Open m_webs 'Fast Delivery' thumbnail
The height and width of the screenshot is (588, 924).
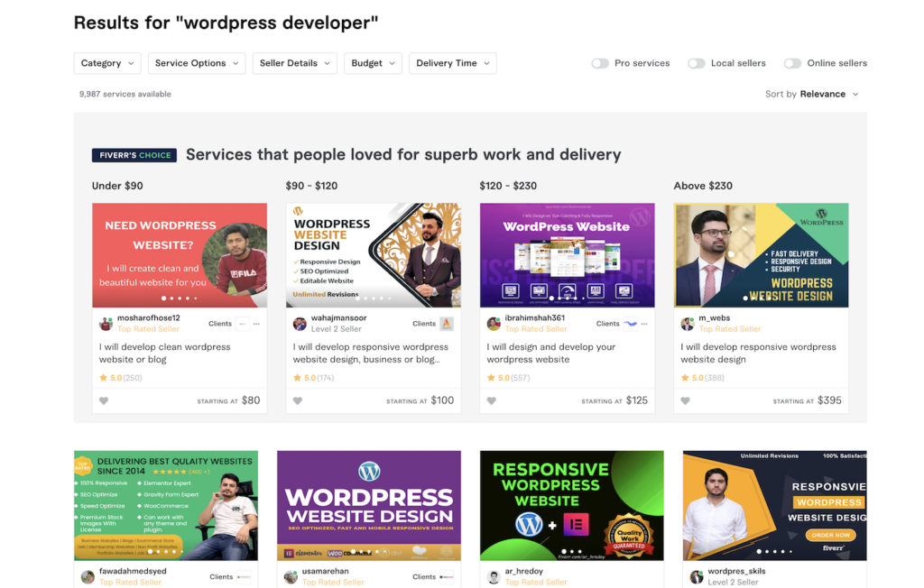[x=762, y=255]
